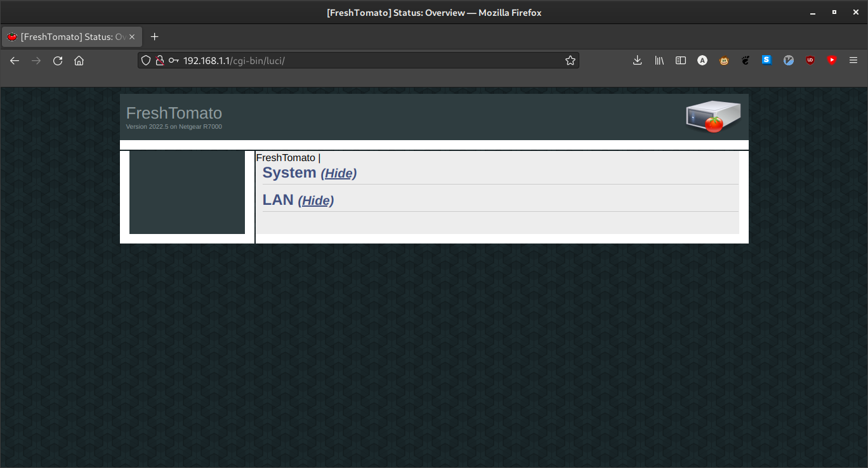Click the GNOME footprint extension icon
This screenshot has width=868, height=468.
(746, 60)
